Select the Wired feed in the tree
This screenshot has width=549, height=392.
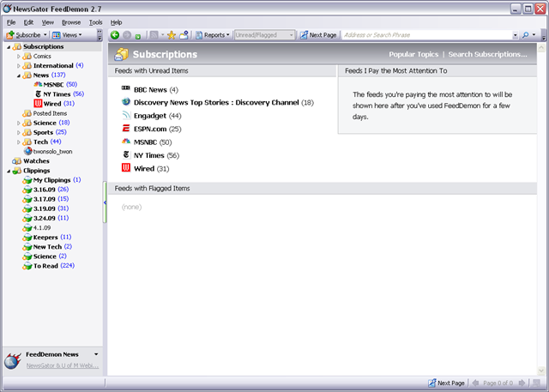[x=54, y=104]
